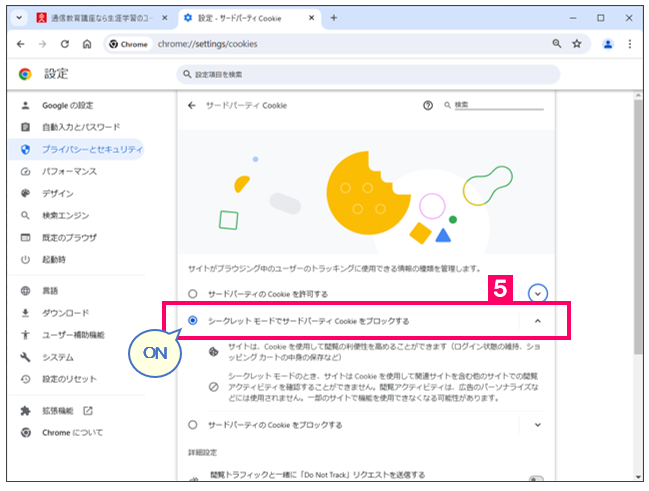
Task: Expand the サードパーティの Cookie を許可する details chevron
Action: click(x=539, y=293)
